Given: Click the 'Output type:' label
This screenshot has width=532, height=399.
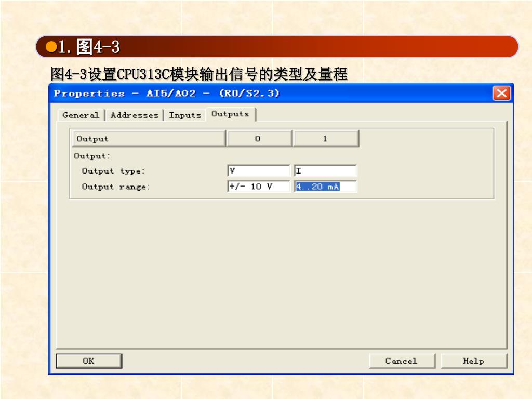Looking at the screenshot, I should (x=113, y=171).
